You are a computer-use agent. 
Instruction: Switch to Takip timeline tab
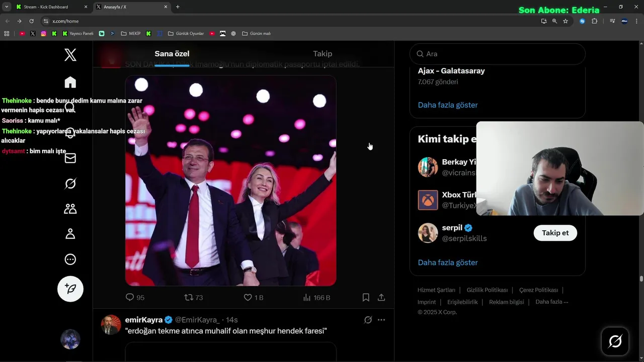coord(323,54)
